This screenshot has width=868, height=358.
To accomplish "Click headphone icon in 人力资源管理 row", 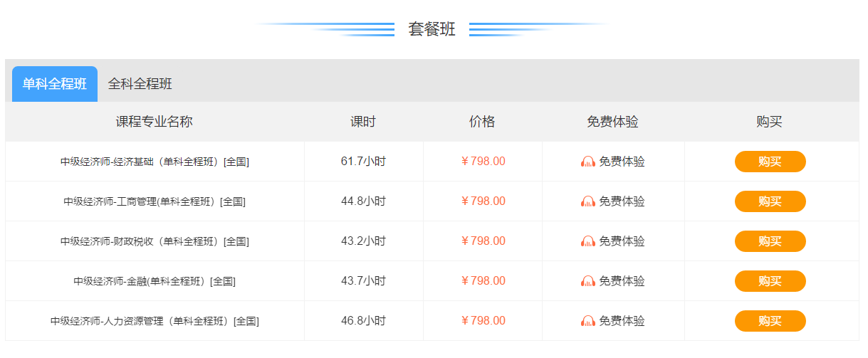I will (x=588, y=321).
